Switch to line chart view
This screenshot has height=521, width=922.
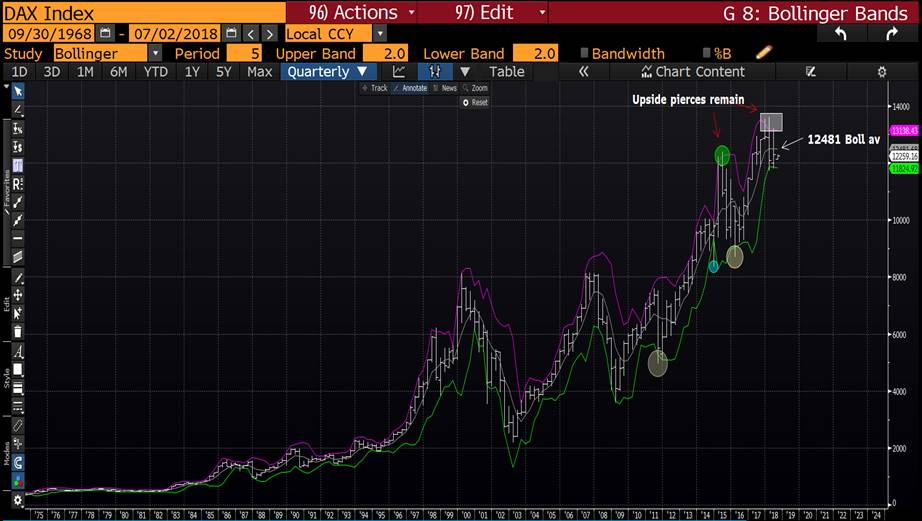pyautogui.click(x=399, y=72)
